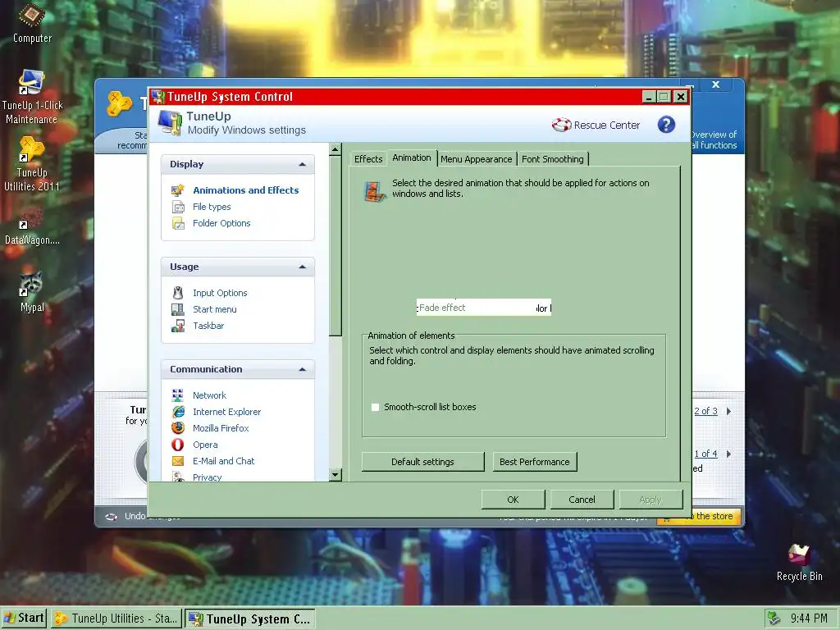The width and height of the screenshot is (840, 630).
Task: Click the sidebar scrollbar down arrow
Action: click(x=336, y=475)
